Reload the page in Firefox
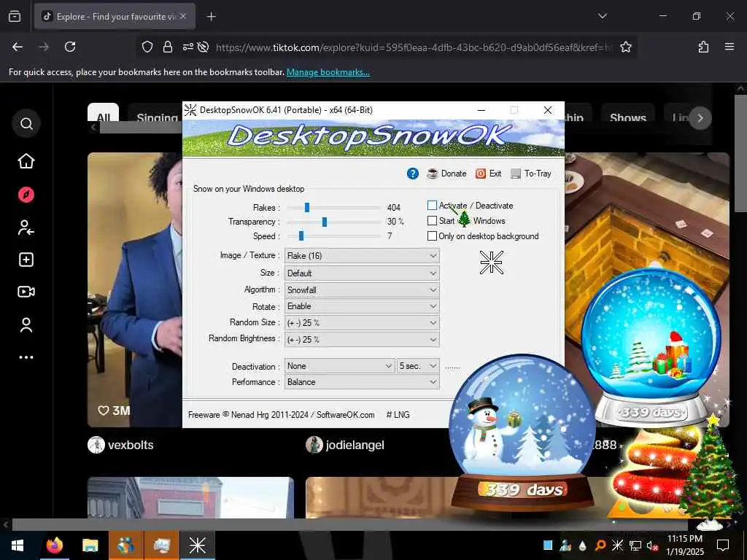747x560 pixels. point(70,47)
